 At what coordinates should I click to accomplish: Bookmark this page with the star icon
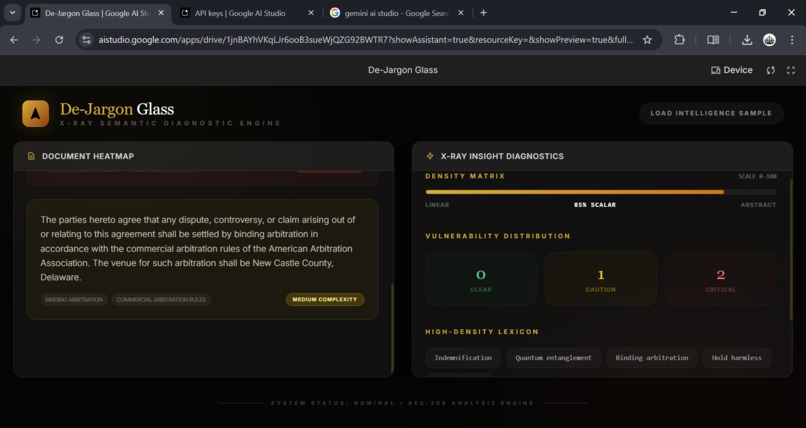pyautogui.click(x=647, y=40)
